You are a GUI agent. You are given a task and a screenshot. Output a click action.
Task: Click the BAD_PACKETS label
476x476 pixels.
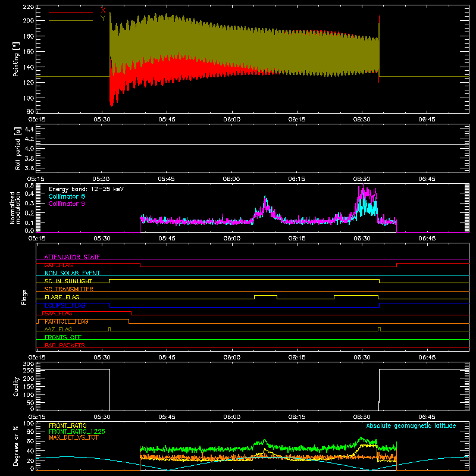[x=65, y=345]
